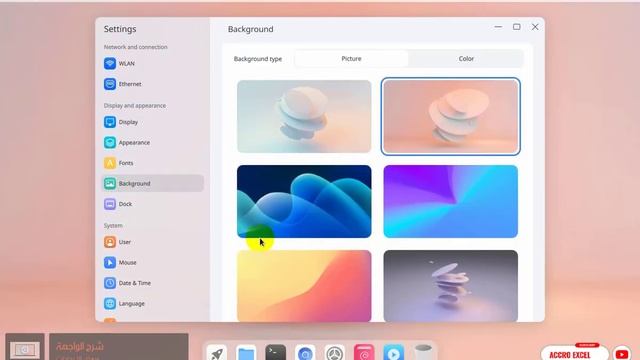This screenshot has width=640, height=360.
Task: Select Background in the settings sidebar
Action: pos(152,183)
